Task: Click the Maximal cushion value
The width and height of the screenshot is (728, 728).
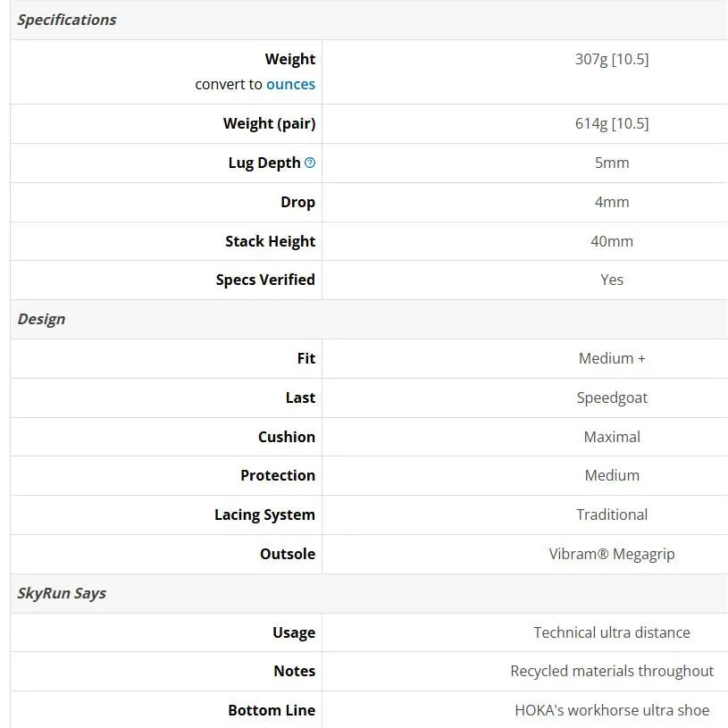Action: (x=612, y=437)
